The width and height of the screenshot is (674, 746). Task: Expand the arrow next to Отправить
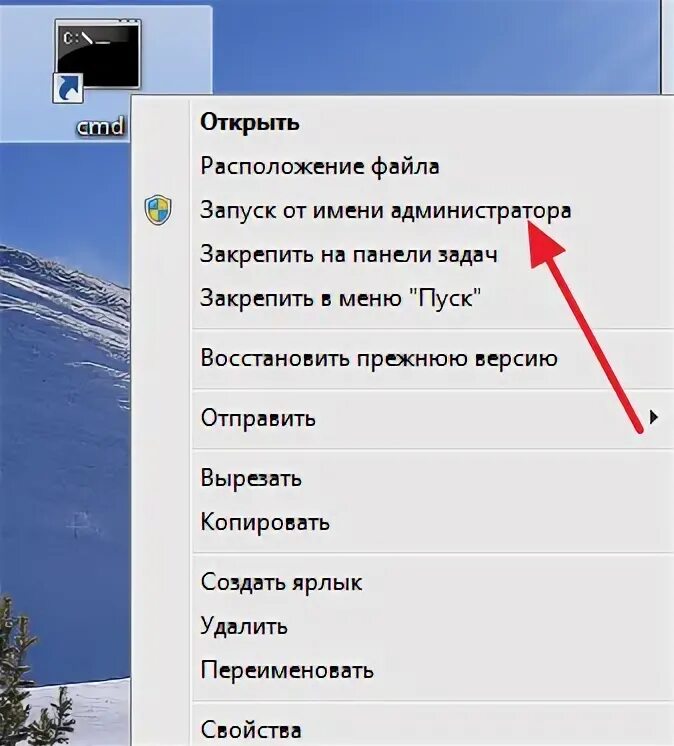[x=654, y=417]
